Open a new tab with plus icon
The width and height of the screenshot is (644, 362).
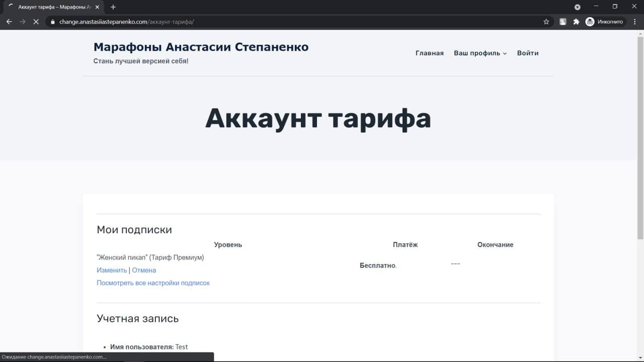[113, 7]
